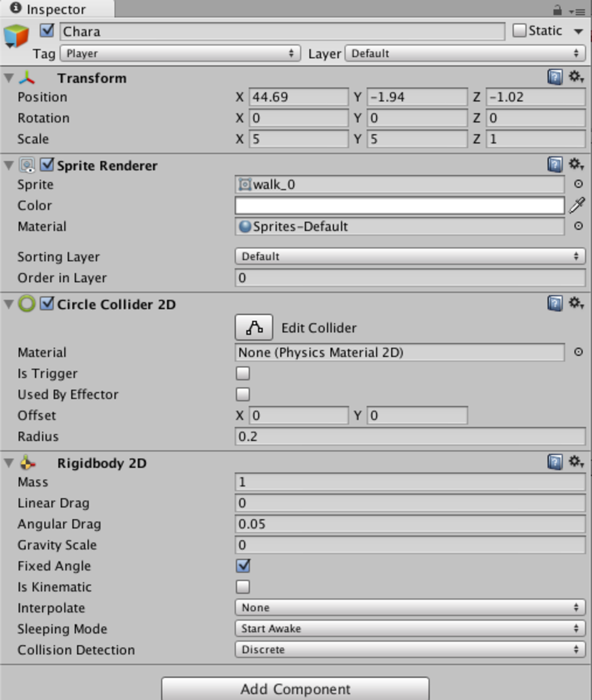Open Transform component help icon
This screenshot has width=592, height=700.
[x=555, y=77]
